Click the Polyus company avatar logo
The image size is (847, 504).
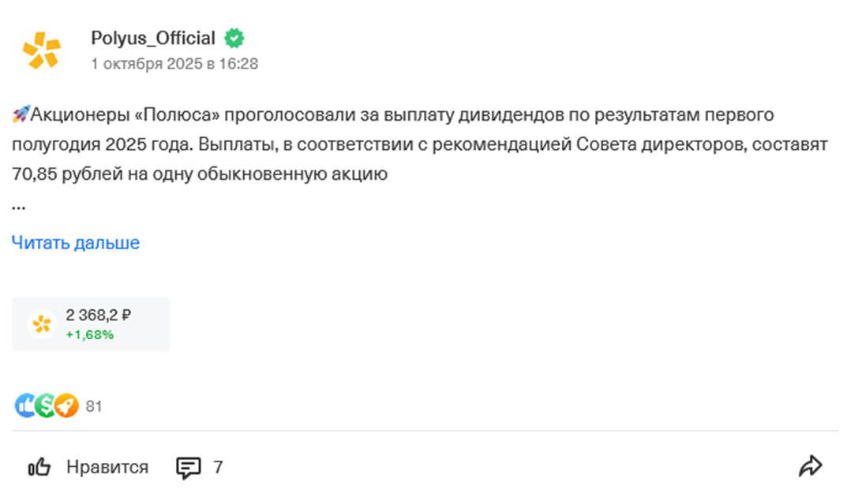tap(42, 50)
